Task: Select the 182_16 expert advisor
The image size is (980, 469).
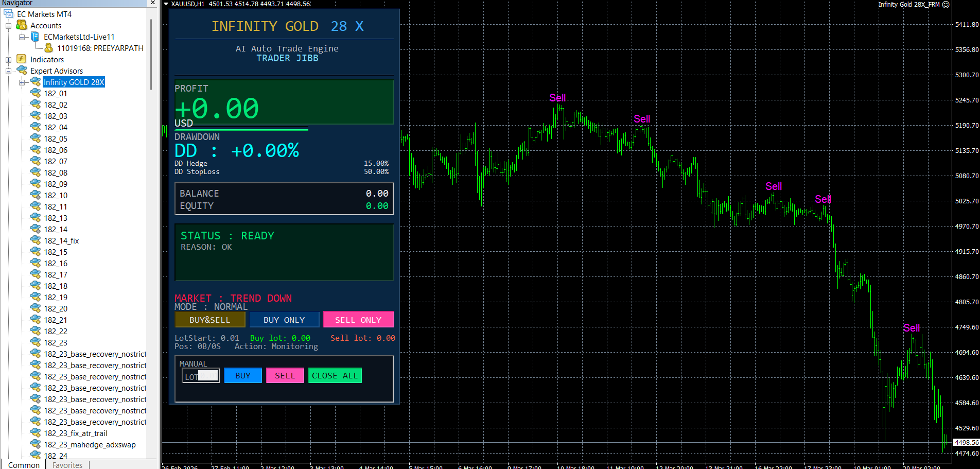Action: pyautogui.click(x=56, y=263)
